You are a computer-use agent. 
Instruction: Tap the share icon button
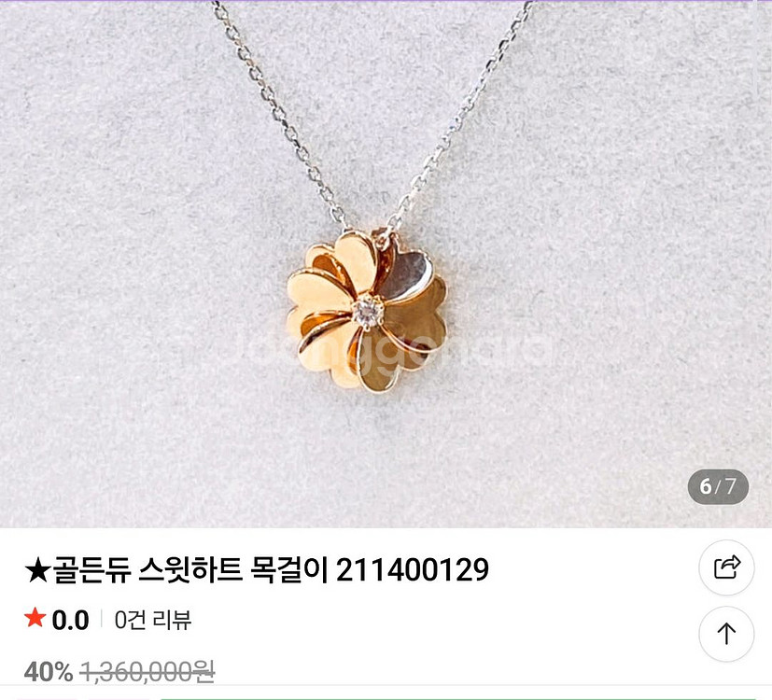click(x=726, y=567)
